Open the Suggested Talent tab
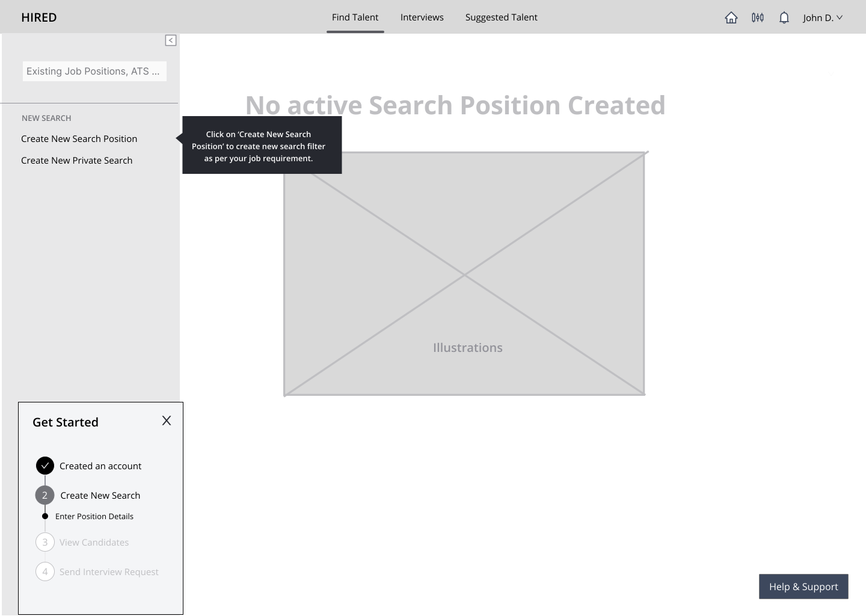Screen dimensions: 866x616 click(501, 17)
